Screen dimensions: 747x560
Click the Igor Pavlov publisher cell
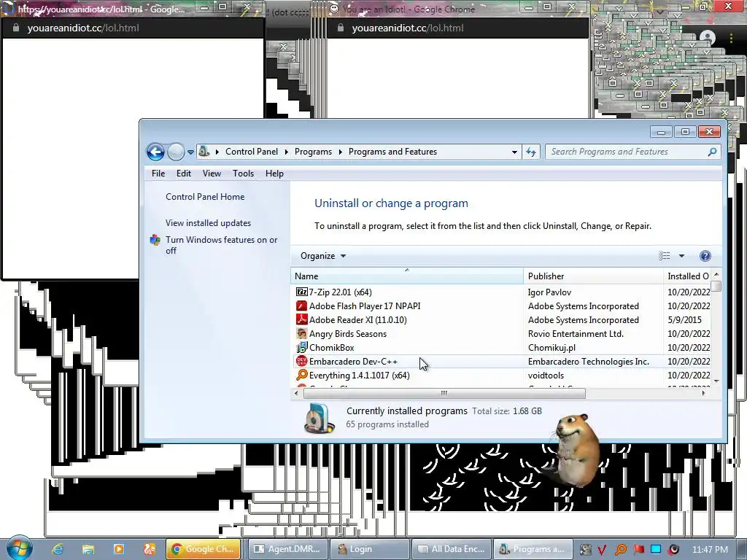pyautogui.click(x=549, y=292)
